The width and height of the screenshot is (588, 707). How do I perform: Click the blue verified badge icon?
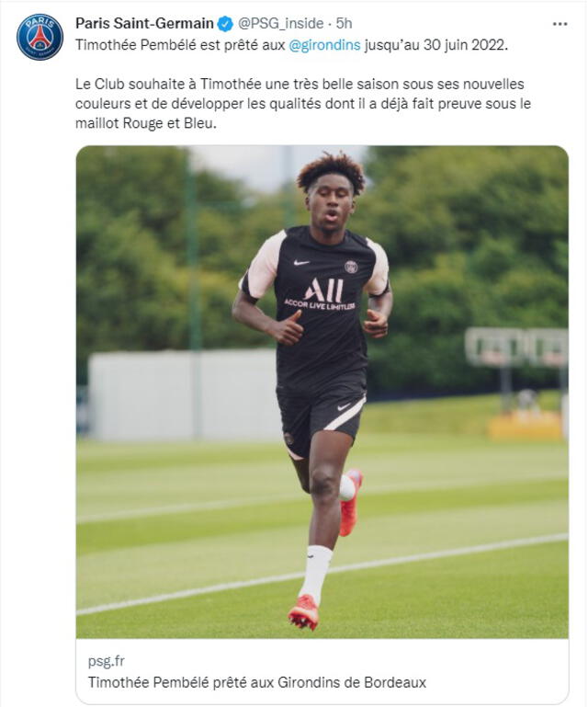coord(225,24)
